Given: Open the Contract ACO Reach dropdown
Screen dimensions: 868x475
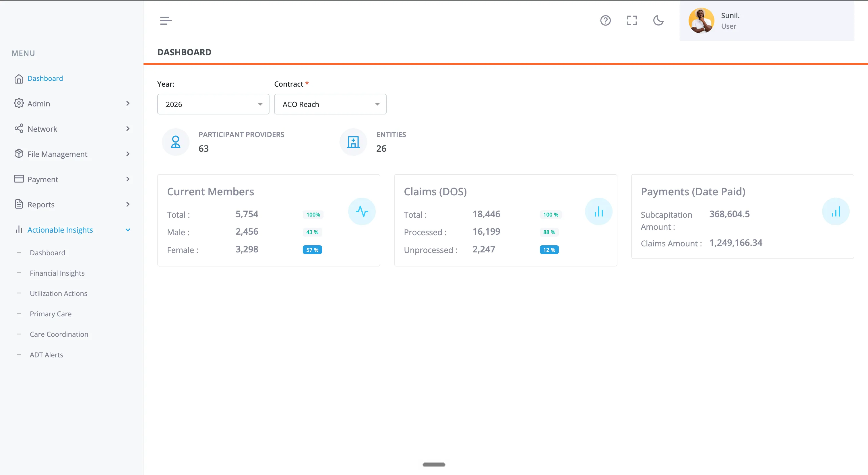Looking at the screenshot, I should point(330,104).
